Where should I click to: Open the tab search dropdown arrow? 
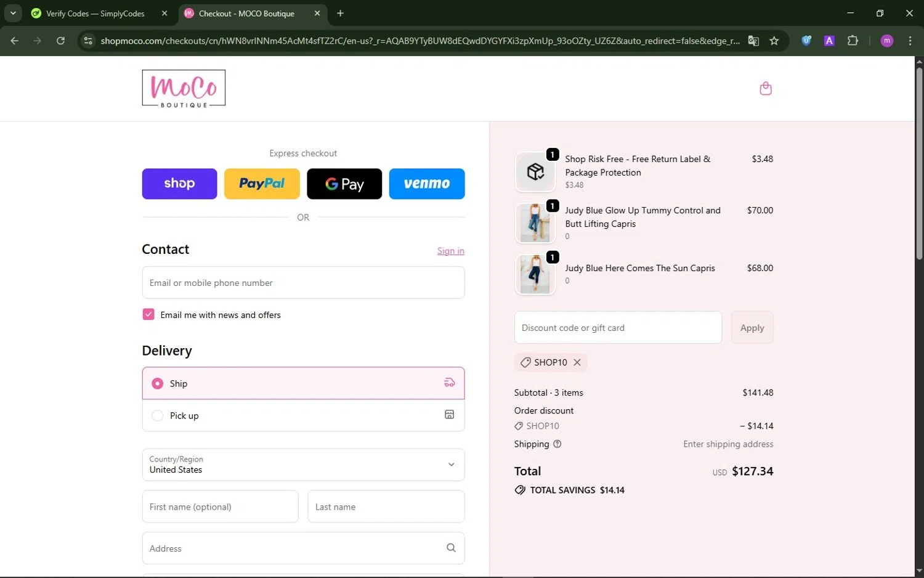click(13, 13)
